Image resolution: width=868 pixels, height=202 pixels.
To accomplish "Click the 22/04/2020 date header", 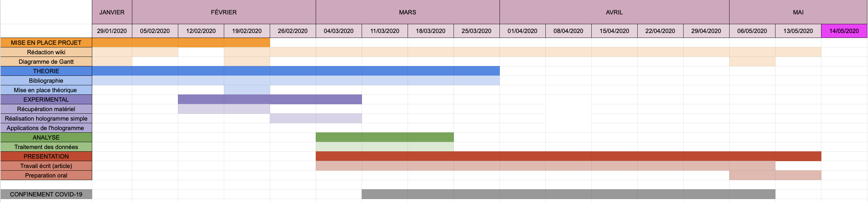I will pos(660,31).
